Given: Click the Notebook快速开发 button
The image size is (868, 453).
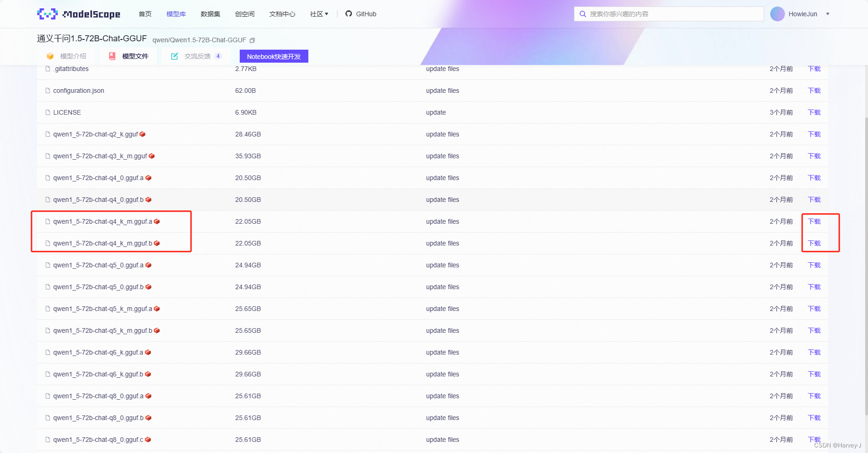Looking at the screenshot, I should click(x=274, y=56).
